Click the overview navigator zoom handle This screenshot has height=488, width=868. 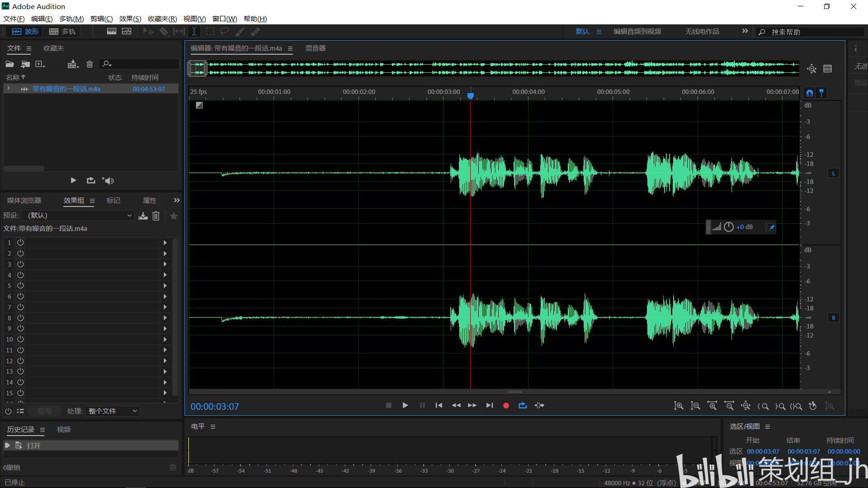click(x=198, y=68)
